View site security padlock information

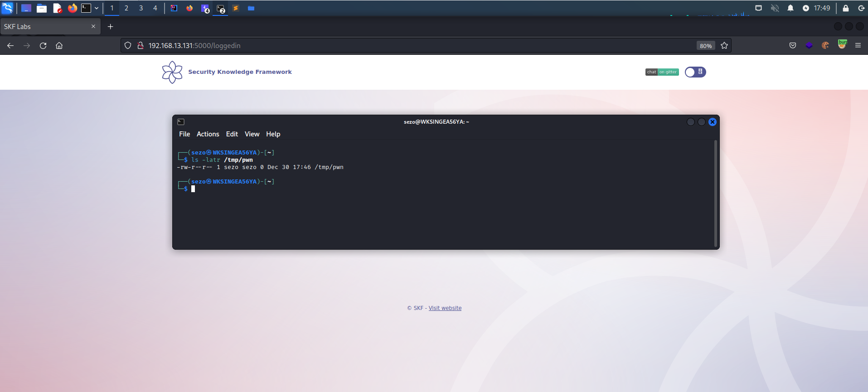(x=141, y=45)
